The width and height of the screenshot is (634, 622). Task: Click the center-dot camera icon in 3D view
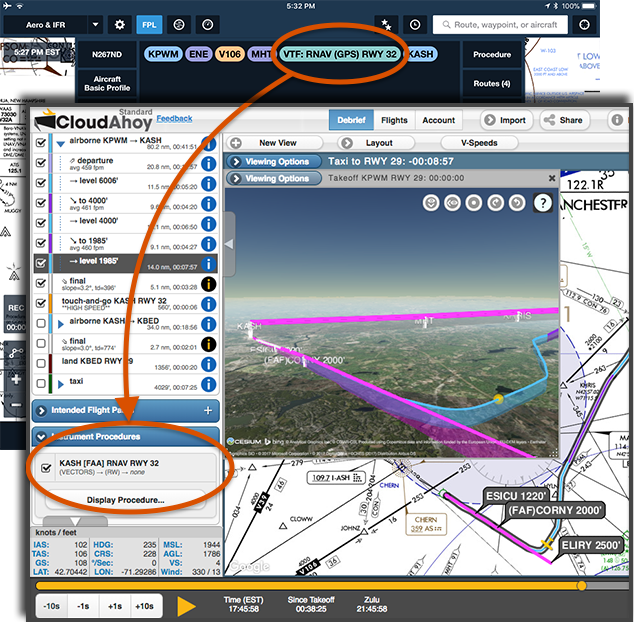point(474,203)
